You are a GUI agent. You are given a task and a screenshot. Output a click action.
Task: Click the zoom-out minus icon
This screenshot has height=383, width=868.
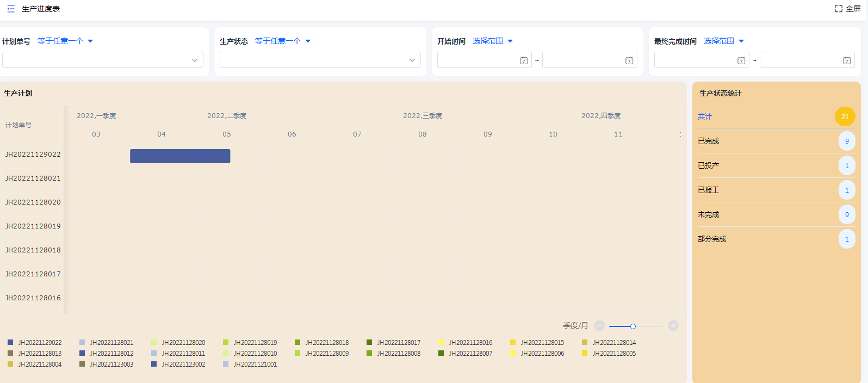click(599, 326)
